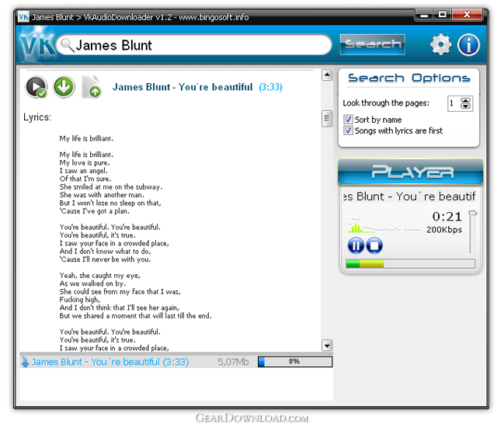This screenshot has width=504, height=424.
Task: Click the VK logo in header
Action: [37, 45]
